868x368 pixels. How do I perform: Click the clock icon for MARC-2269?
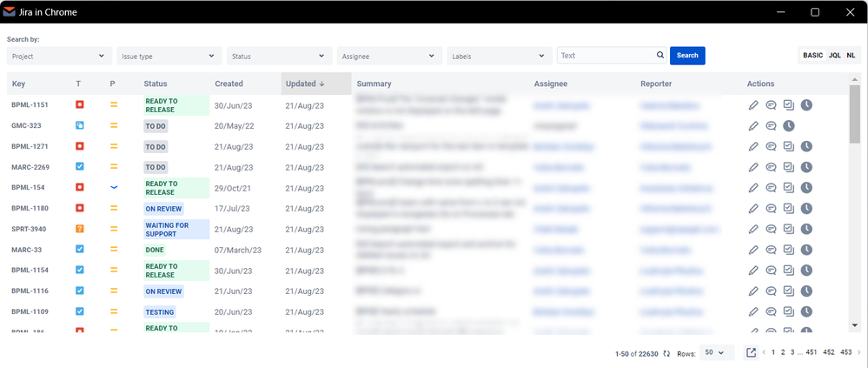tap(806, 167)
